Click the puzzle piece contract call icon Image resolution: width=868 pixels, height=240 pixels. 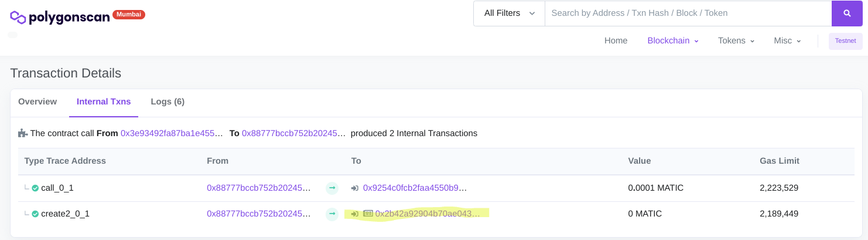coord(23,133)
